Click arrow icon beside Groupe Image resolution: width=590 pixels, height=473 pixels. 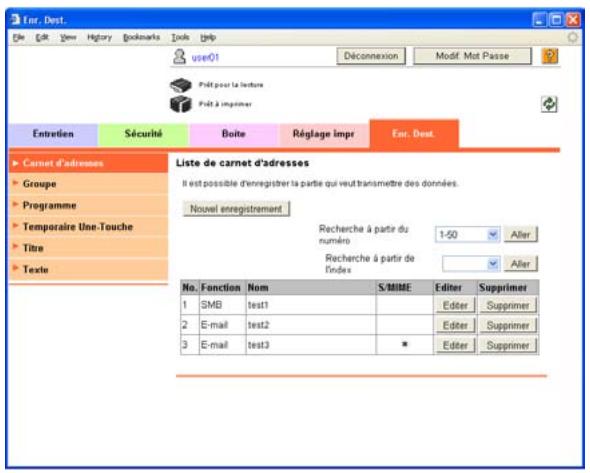click(15, 183)
